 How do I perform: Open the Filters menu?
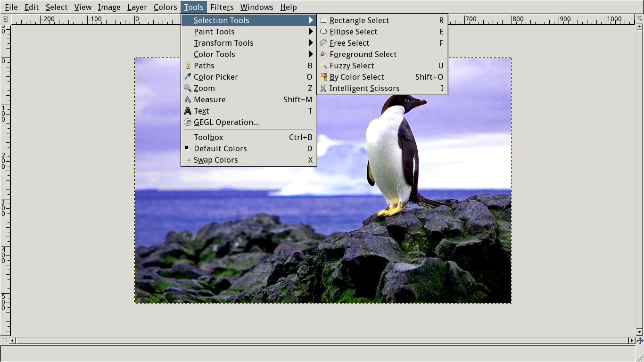click(222, 7)
